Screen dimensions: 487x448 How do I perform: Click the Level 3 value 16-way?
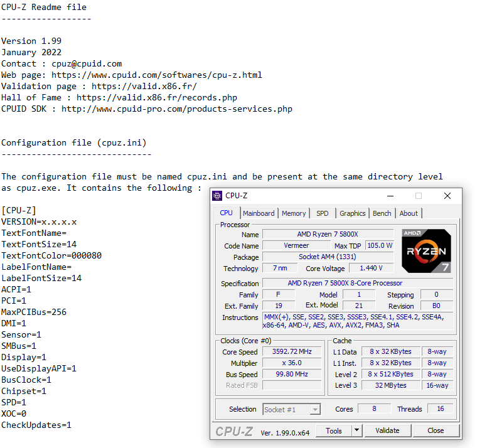click(437, 385)
